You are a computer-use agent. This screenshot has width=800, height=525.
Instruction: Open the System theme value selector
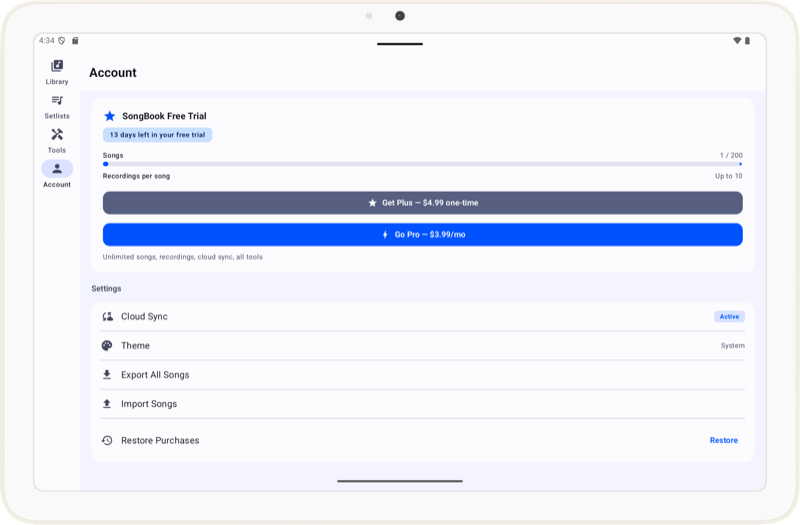(733, 345)
